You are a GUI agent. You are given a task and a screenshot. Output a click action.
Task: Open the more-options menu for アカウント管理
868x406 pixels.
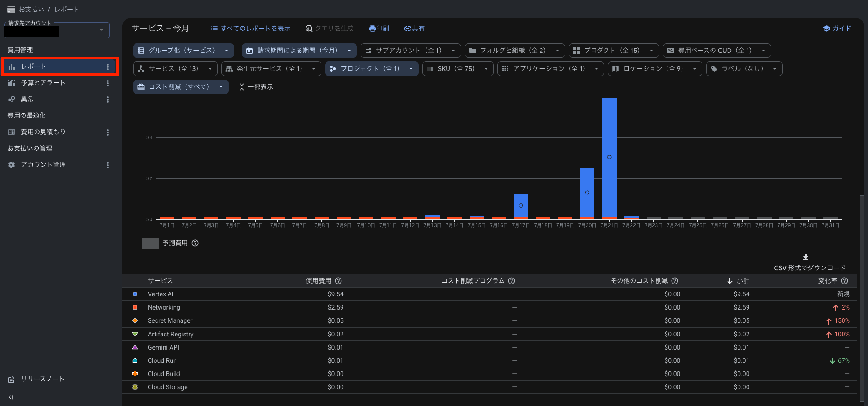(x=108, y=165)
